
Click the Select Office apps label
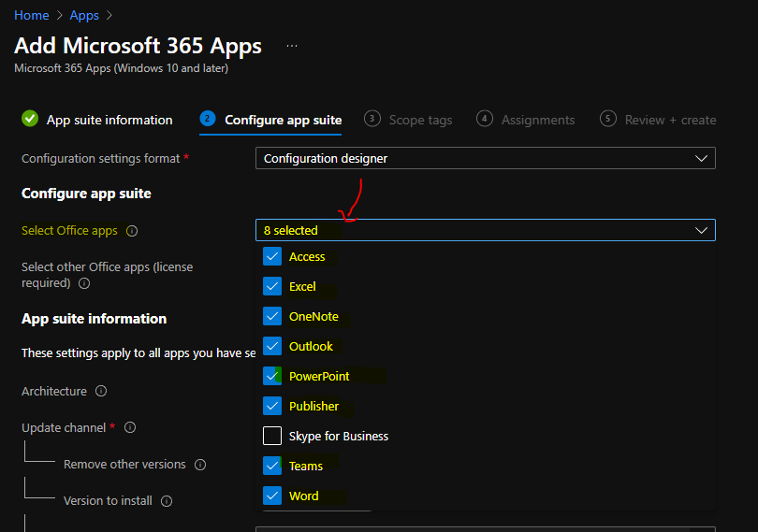pos(69,231)
